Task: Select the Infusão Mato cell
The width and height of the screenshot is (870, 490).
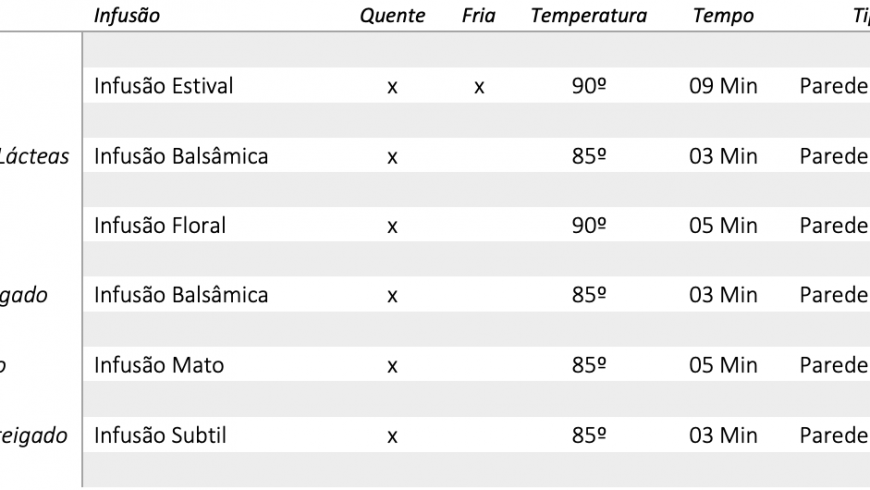Action: tap(159, 366)
